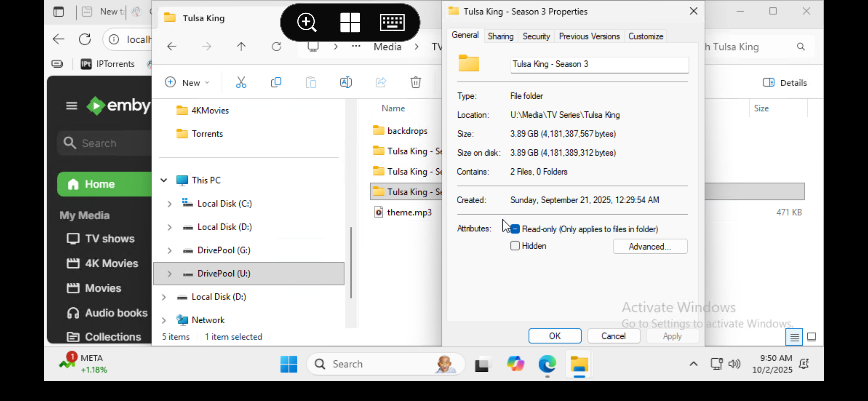Open the Emby hamburger menu icon
868x401 pixels.
pyautogui.click(x=72, y=106)
